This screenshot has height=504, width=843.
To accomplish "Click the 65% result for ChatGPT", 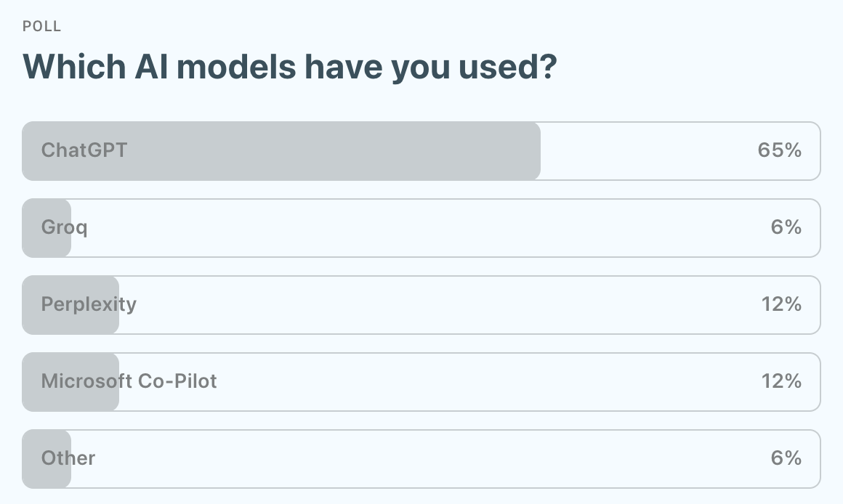I will pos(779,150).
